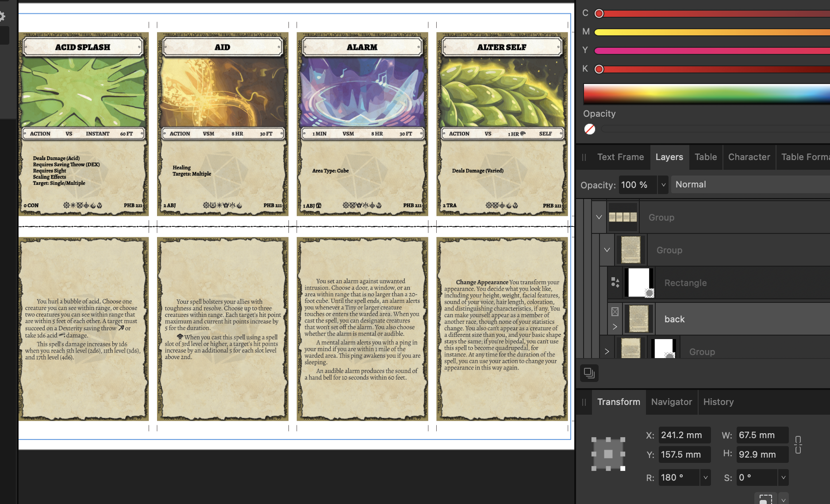Viewport: 830px width, 504px height.
Task: Click the Alarm card artwork
Action: point(362,92)
